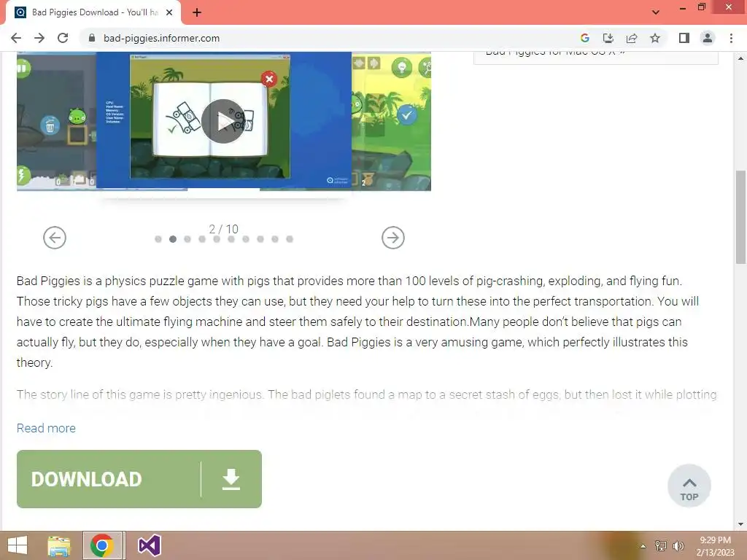Open a new browser tab

point(197,12)
